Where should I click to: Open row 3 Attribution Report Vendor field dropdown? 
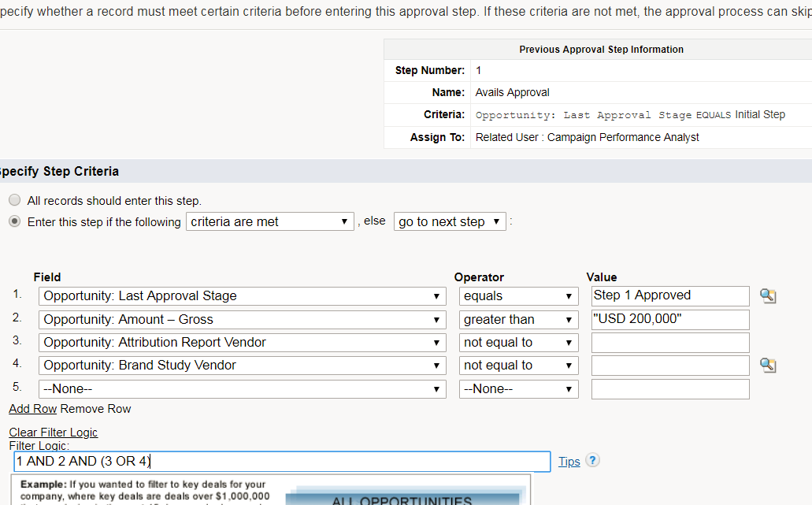[243, 343]
